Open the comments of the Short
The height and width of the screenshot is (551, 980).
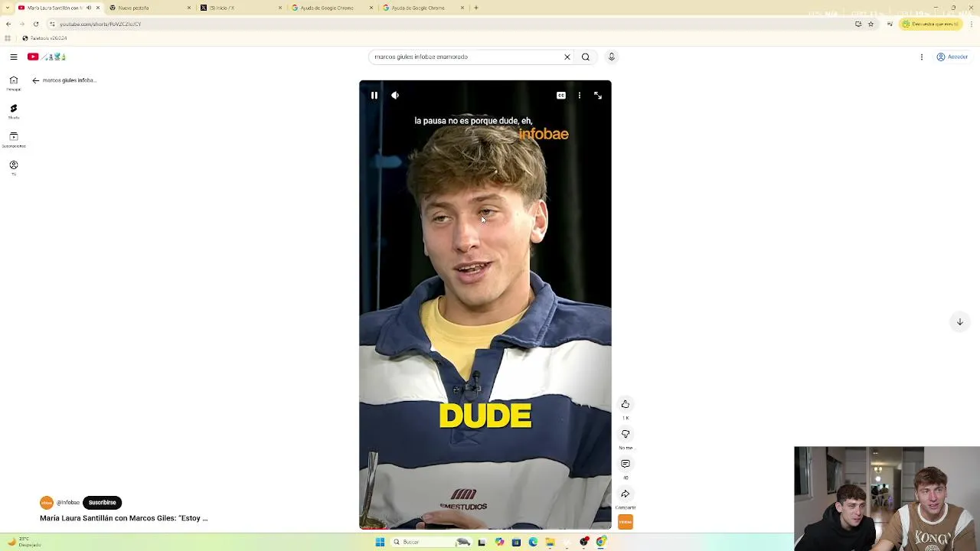(626, 464)
